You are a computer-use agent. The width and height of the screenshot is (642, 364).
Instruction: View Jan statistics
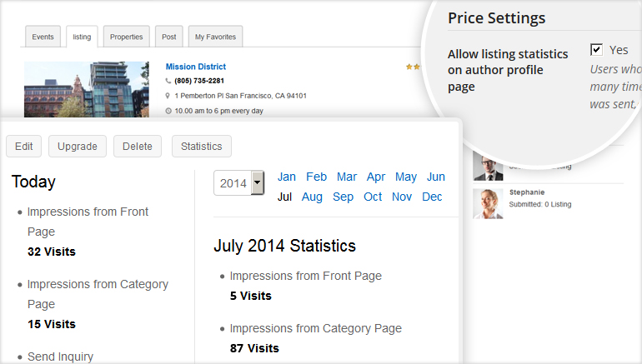coord(287,177)
